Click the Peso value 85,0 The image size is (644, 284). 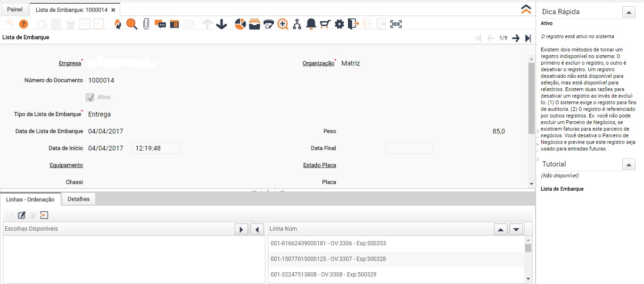pos(499,131)
